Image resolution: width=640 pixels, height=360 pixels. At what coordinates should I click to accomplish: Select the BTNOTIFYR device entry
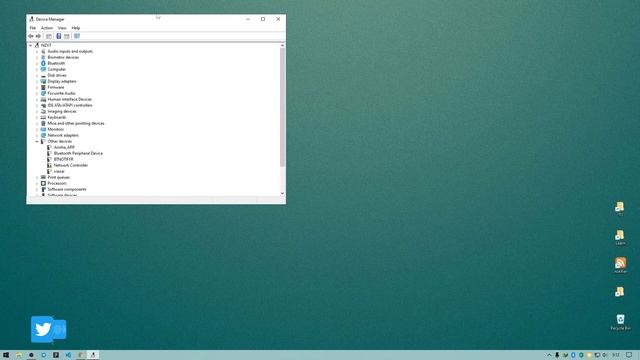click(64, 159)
